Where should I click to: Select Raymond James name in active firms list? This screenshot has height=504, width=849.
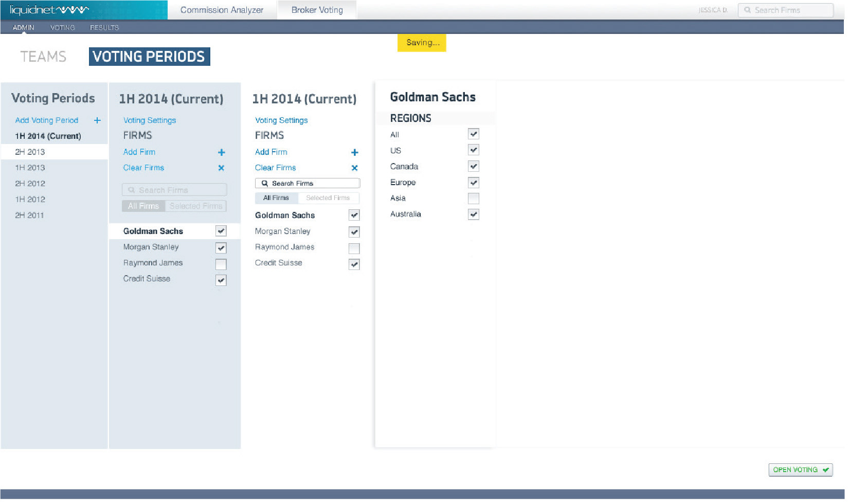[286, 248]
